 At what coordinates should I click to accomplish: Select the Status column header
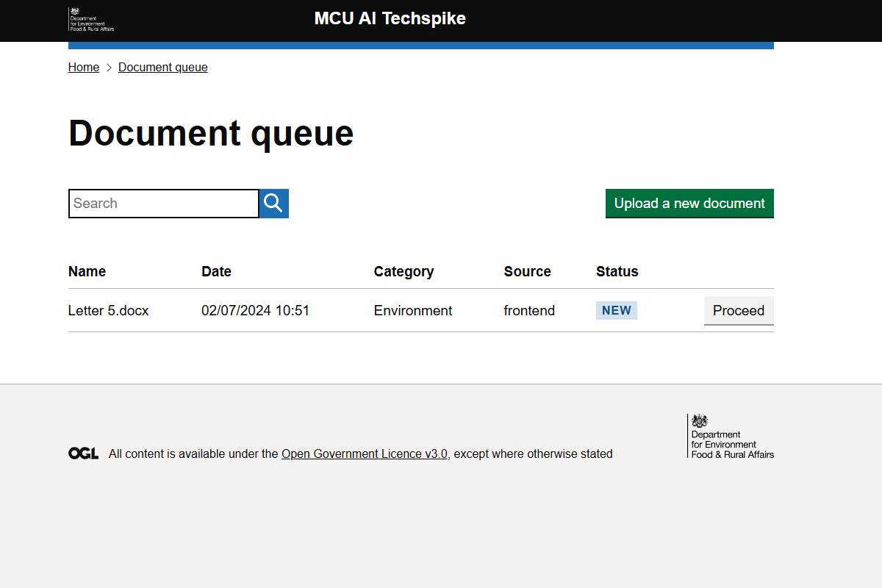click(617, 271)
